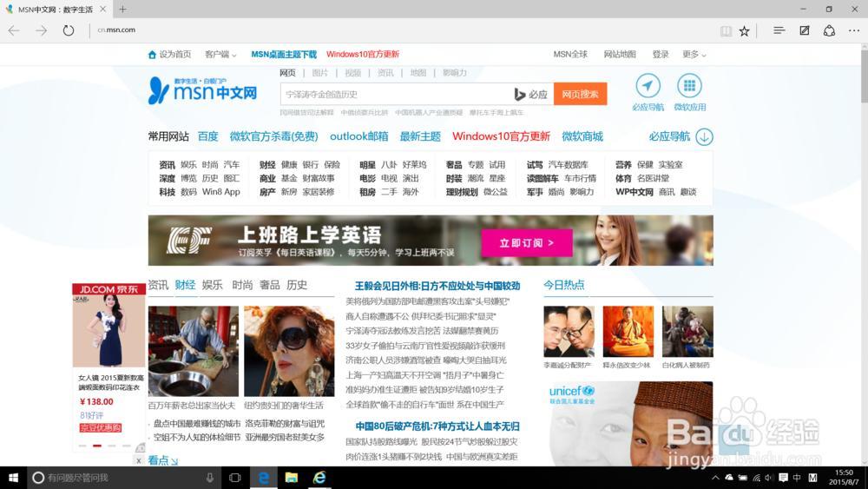
Task: Open 百万年薪老总出家当伙夫 photo thumbnail
Action: pos(194,351)
